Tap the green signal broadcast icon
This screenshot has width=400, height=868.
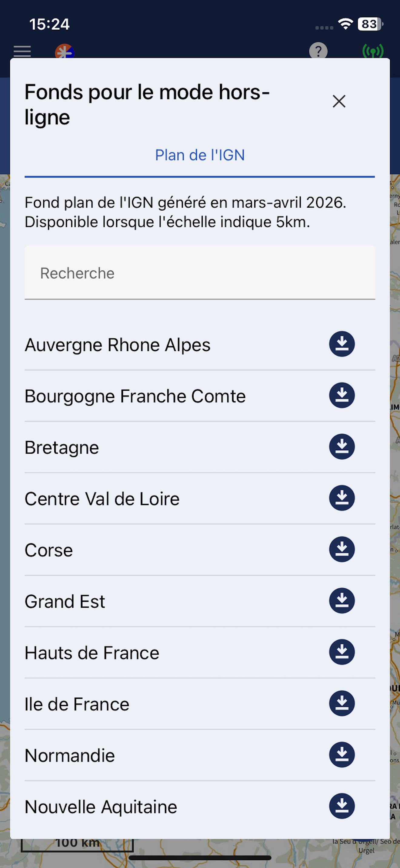[373, 51]
